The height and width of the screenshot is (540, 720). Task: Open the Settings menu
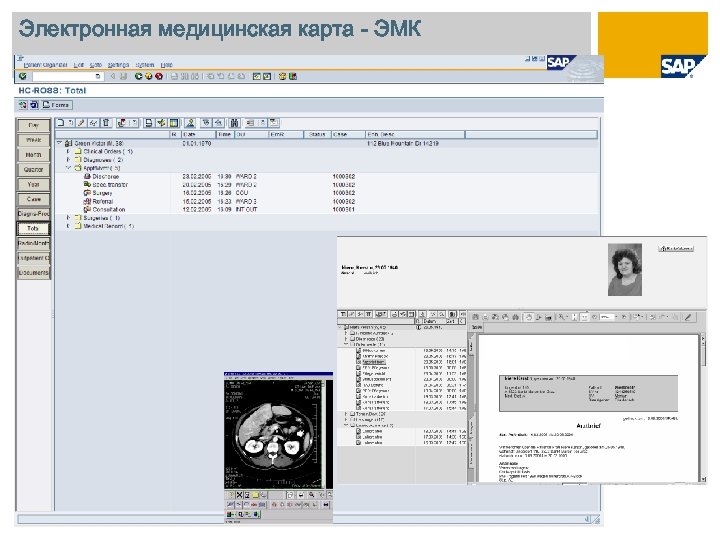(118, 65)
